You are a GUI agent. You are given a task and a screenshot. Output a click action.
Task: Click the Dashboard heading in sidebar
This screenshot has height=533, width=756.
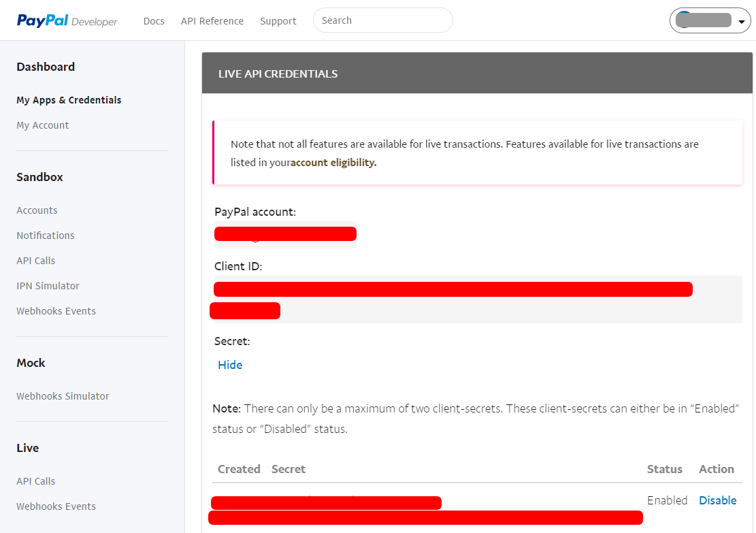[x=46, y=67]
